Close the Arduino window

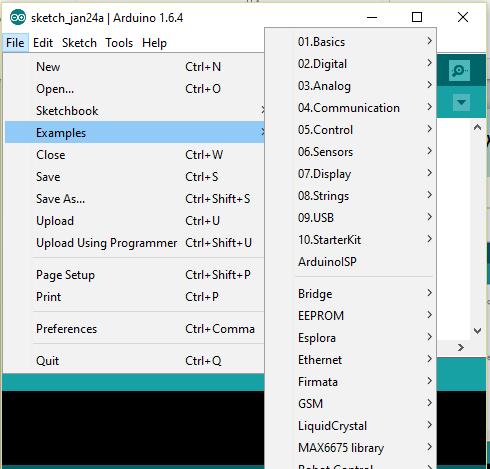(463, 17)
